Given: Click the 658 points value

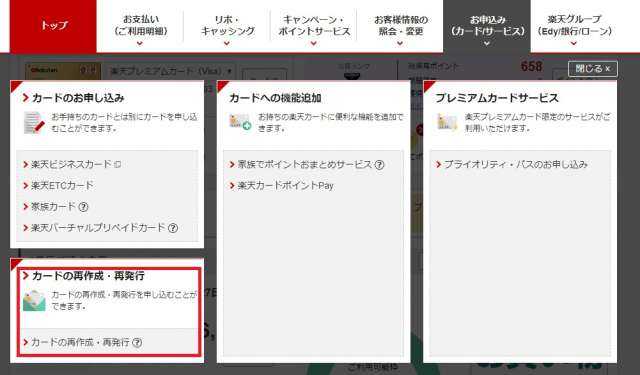Looking at the screenshot, I should pos(531,66).
